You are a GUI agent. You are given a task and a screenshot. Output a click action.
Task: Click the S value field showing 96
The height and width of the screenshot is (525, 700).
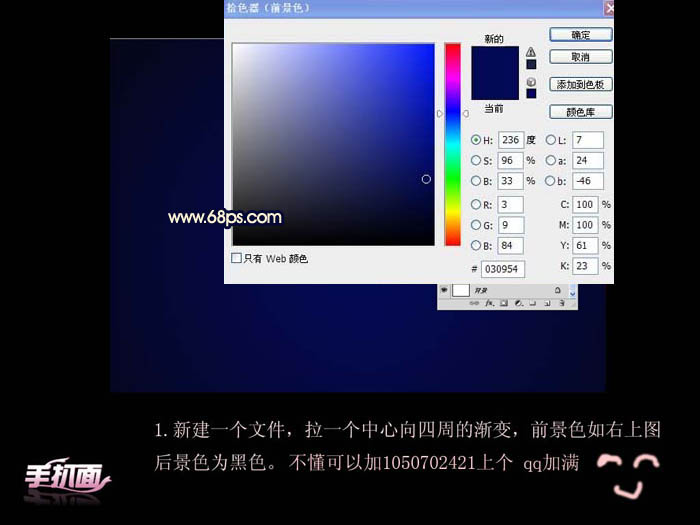pyautogui.click(x=511, y=160)
